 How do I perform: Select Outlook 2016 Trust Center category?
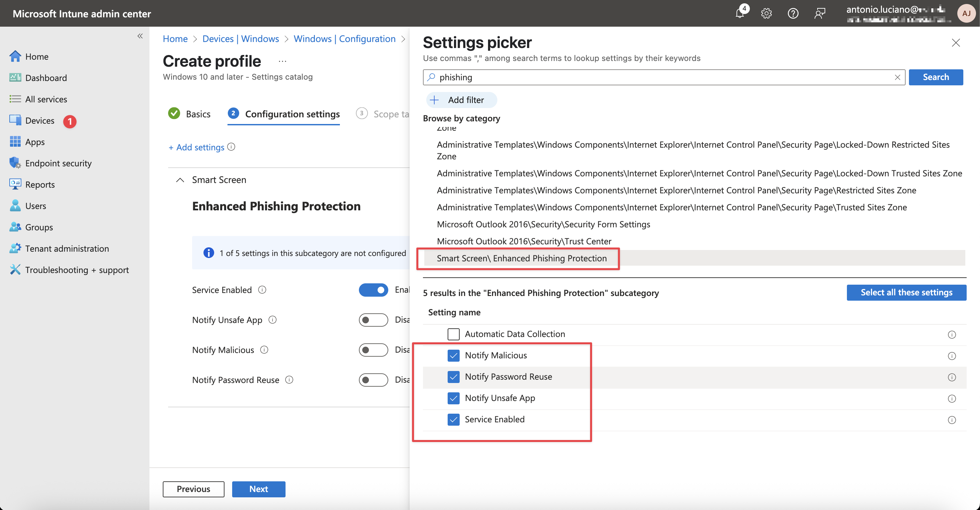click(524, 241)
